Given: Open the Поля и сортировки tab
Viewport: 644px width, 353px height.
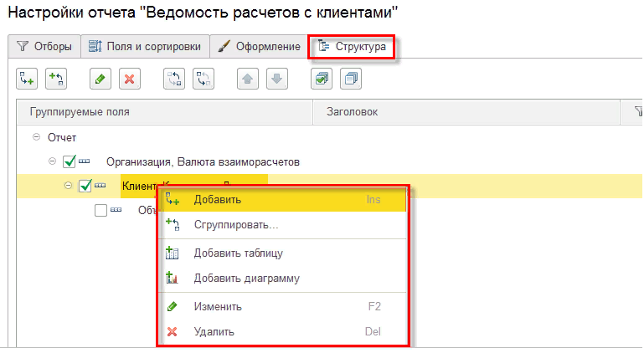Looking at the screenshot, I should (x=144, y=47).
